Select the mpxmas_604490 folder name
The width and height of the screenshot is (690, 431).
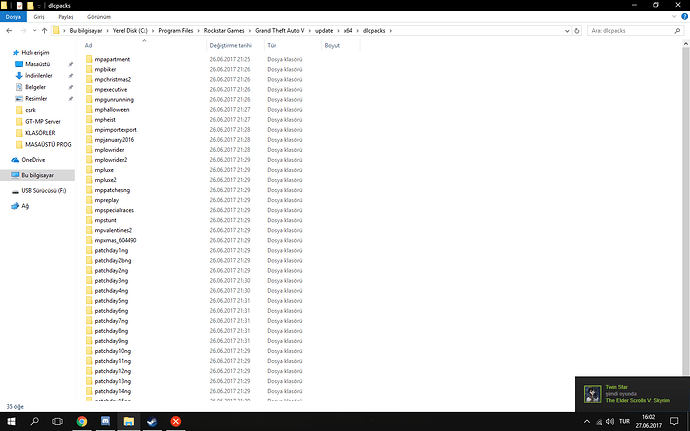[115, 240]
